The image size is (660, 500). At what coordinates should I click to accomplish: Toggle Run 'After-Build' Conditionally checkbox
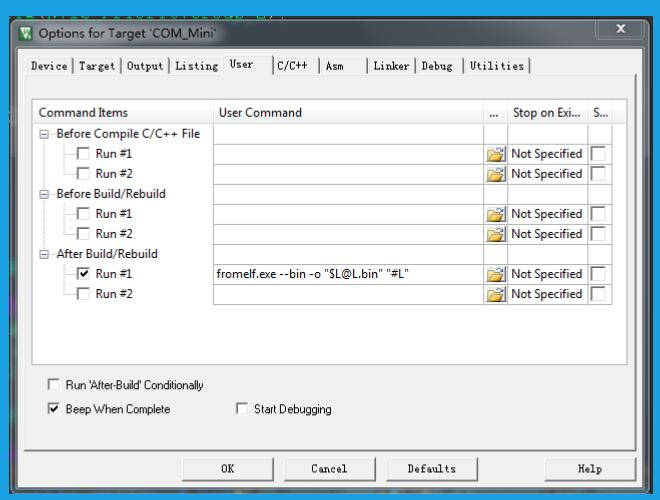(x=53, y=385)
